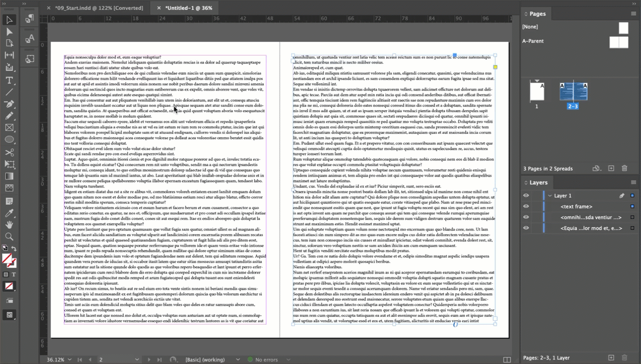Pick the Gradient Swatch tool
641x364 pixels.
point(9,176)
